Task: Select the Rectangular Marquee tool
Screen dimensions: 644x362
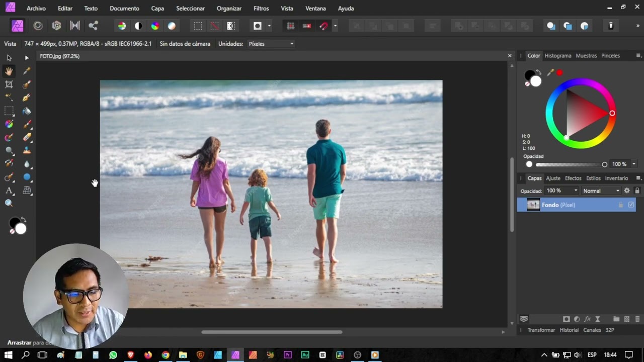Action: coord(9,111)
